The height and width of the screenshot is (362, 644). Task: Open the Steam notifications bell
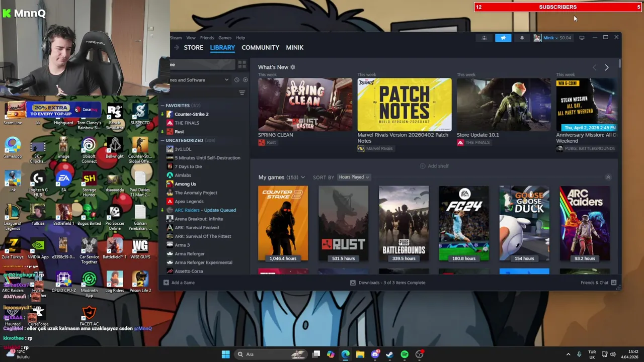coord(522,38)
